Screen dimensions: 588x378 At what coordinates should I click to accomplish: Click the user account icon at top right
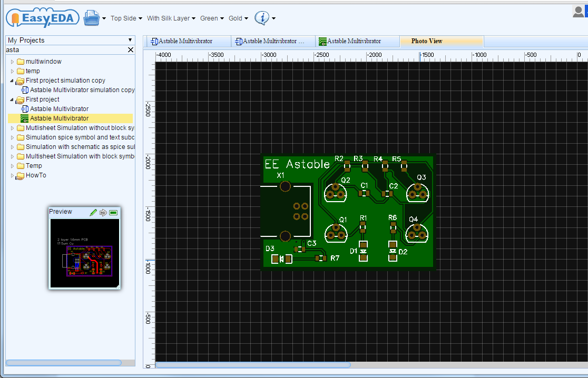click(x=579, y=11)
